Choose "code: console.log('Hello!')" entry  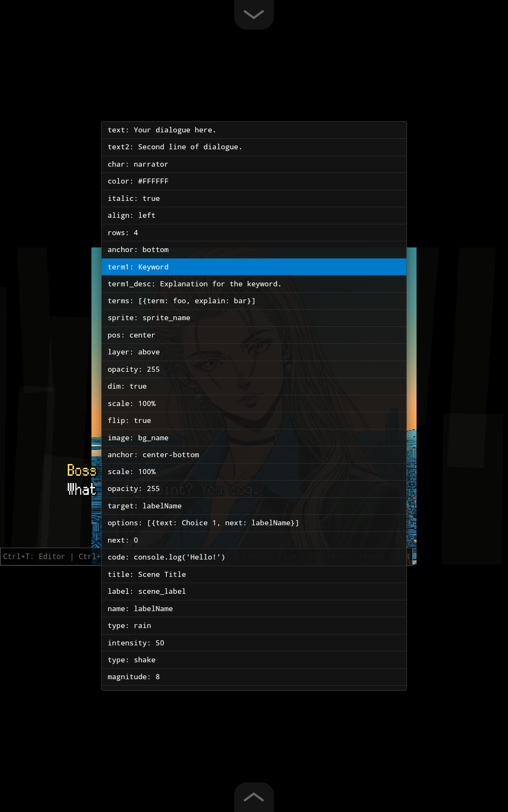pyautogui.click(x=254, y=557)
